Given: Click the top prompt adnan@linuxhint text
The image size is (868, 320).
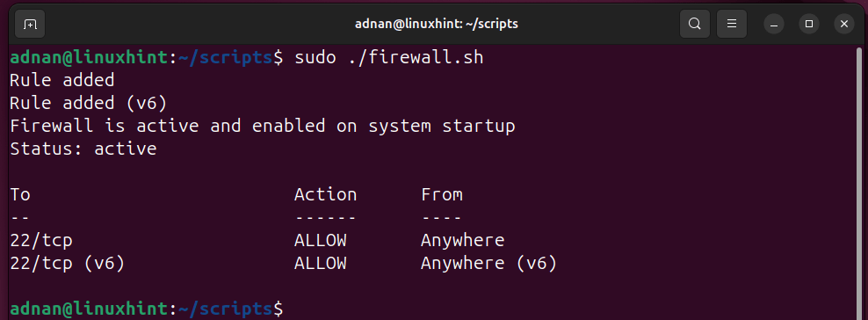Looking at the screenshot, I should [89, 57].
